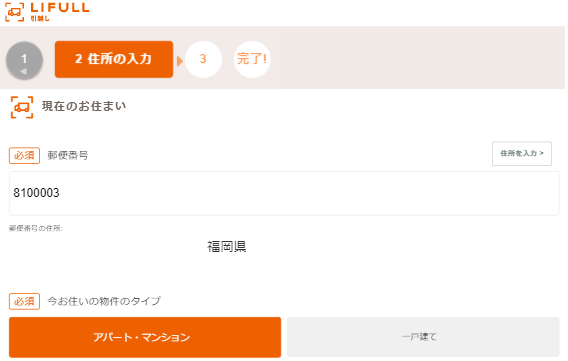Screen dimensions: 568x361
Task: Select the 2 住所の入力 step
Action: (114, 59)
